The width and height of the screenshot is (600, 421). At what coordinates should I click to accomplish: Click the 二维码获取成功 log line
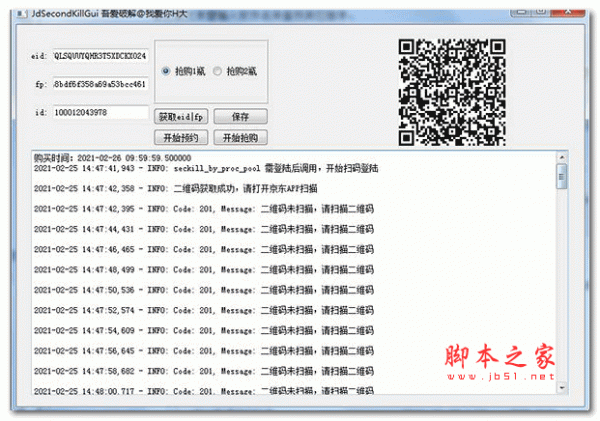coord(176,189)
